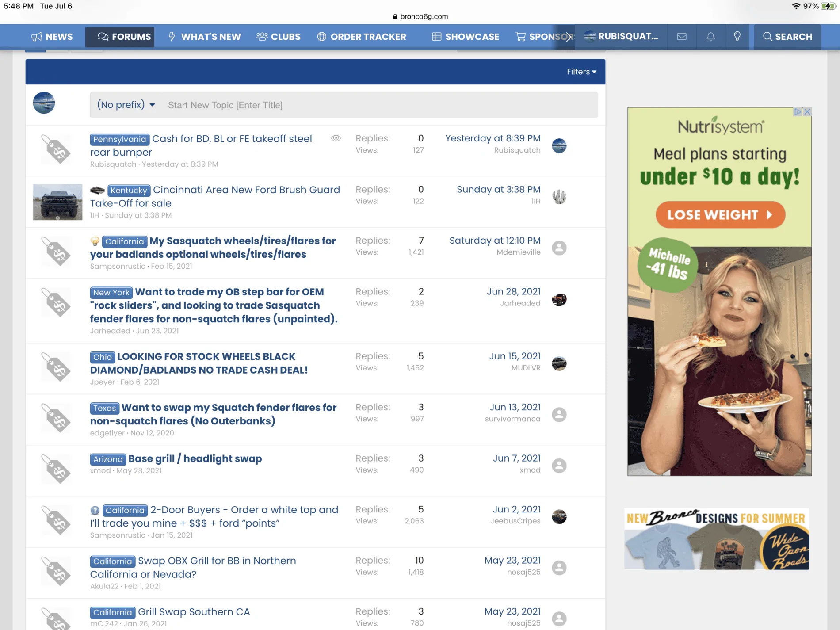Click price tag icon on Swap OBX Grill thread
This screenshot has width=840, height=630.
(56, 571)
